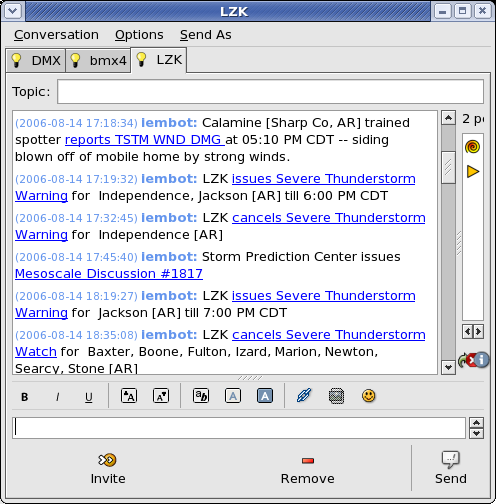The height and width of the screenshot is (504, 496).
Task: Expand the Send As menu
Action: tap(206, 35)
